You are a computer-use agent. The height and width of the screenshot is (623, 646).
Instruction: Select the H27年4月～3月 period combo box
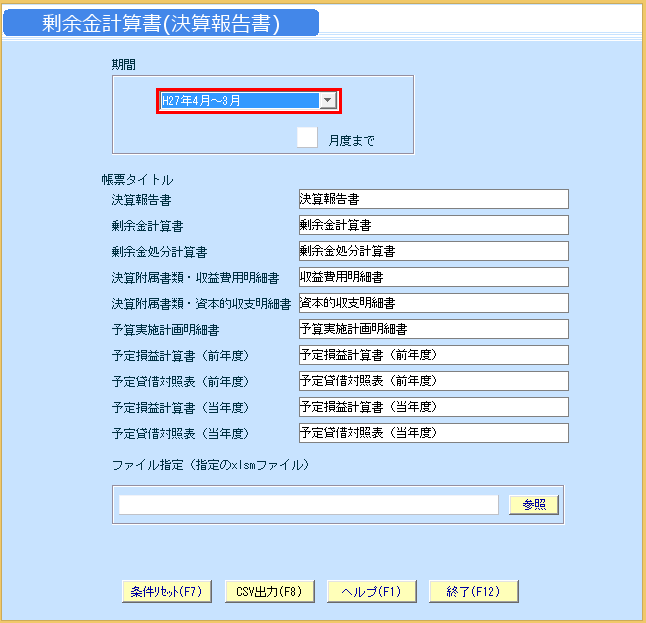(x=248, y=101)
